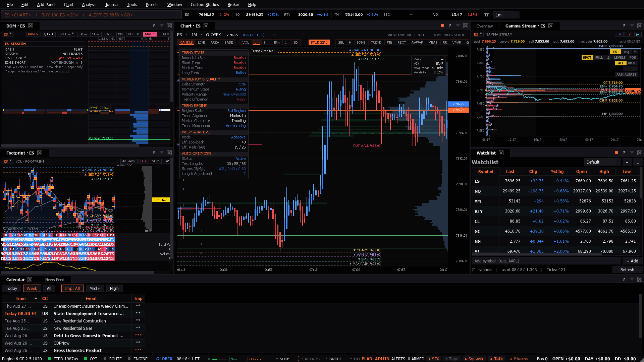Toggle PAPER trading mode in DOM
The image size is (644, 362).
click(33, 34)
